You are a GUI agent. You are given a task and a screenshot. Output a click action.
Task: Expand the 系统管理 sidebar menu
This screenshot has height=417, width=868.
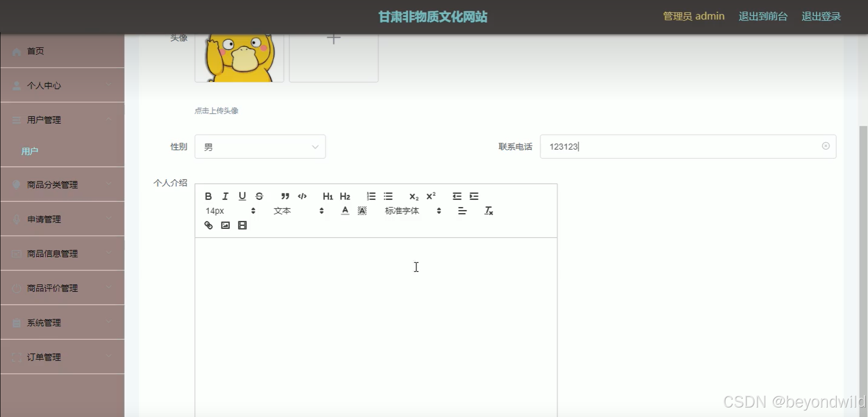tap(63, 322)
